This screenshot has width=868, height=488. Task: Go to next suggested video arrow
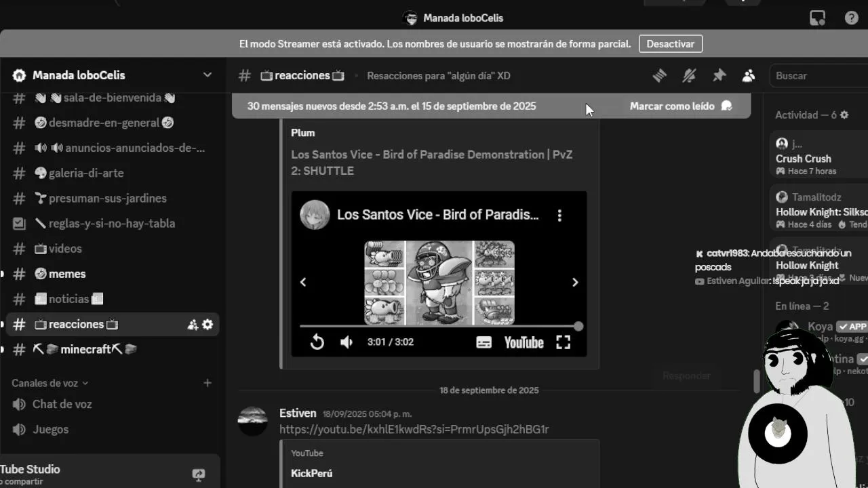(575, 282)
